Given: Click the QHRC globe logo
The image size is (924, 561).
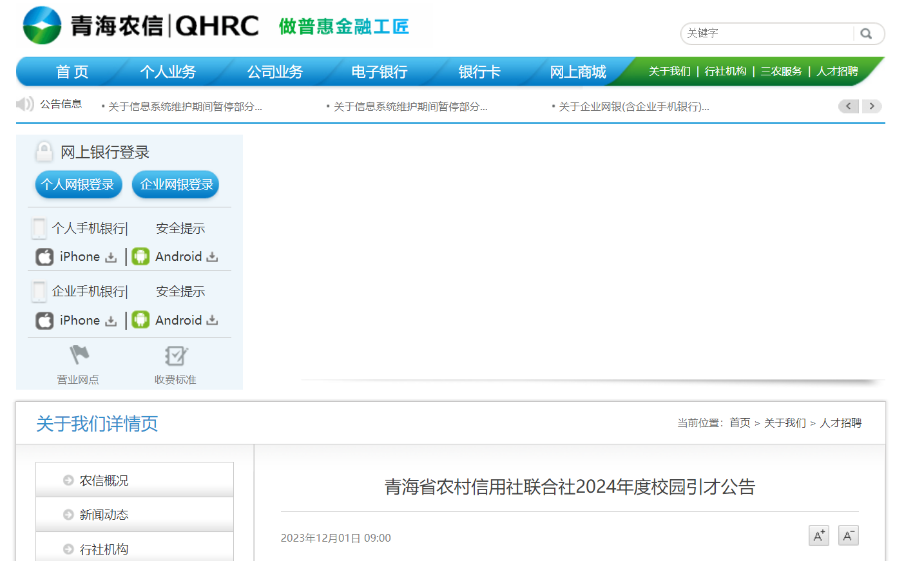Looking at the screenshot, I should 42,25.
